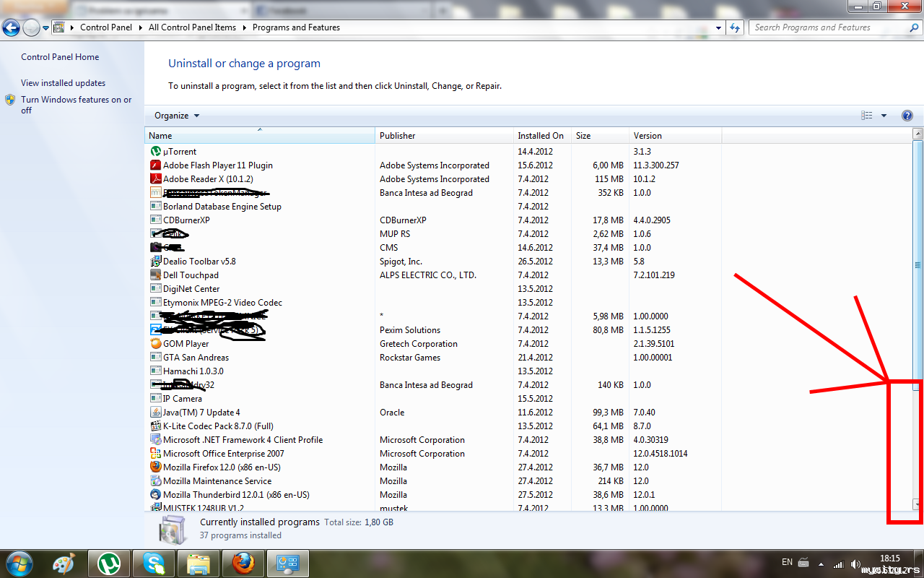This screenshot has width=924, height=578.
Task: Click publisher 'Rockstar Games'
Action: click(x=410, y=358)
